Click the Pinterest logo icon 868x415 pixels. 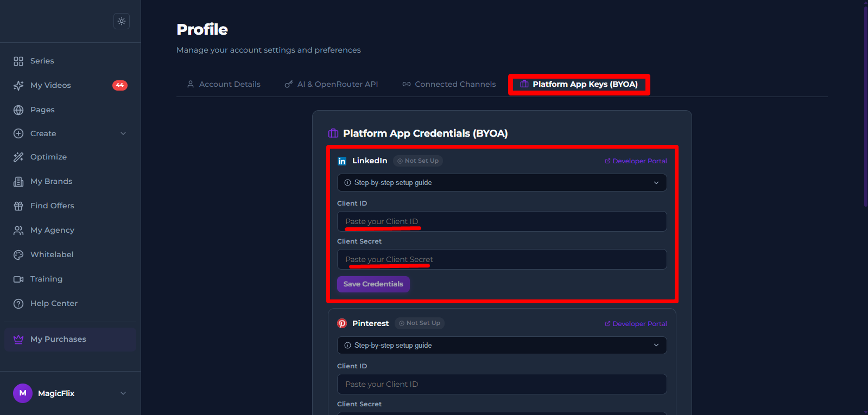(342, 323)
